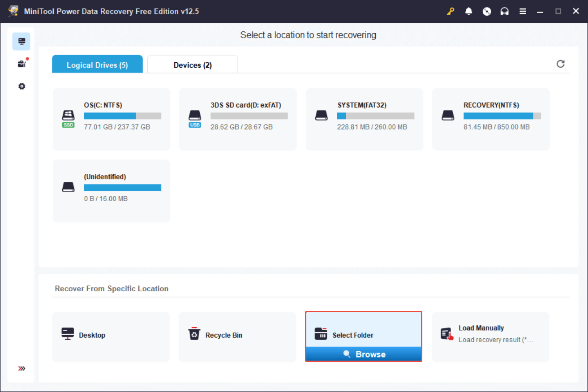Choose the 3DS SD card drive

(238, 119)
